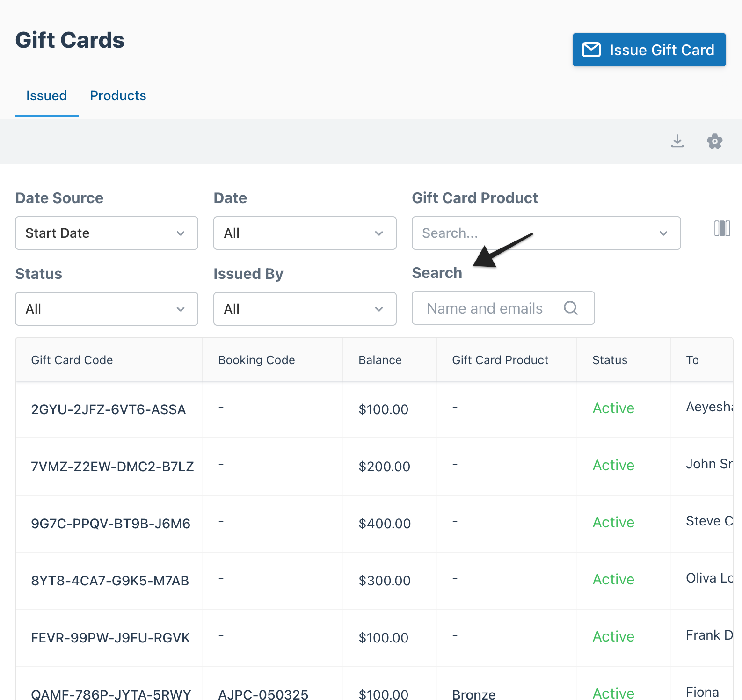Open the column layout chooser icon
Image resolution: width=742 pixels, height=700 pixels.
click(x=722, y=228)
